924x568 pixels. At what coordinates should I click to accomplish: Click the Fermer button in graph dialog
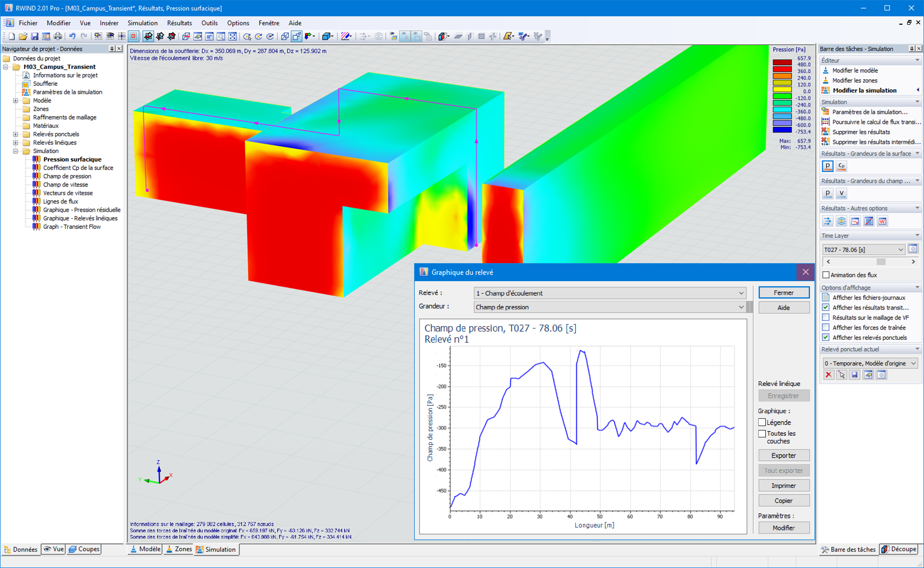click(x=784, y=293)
